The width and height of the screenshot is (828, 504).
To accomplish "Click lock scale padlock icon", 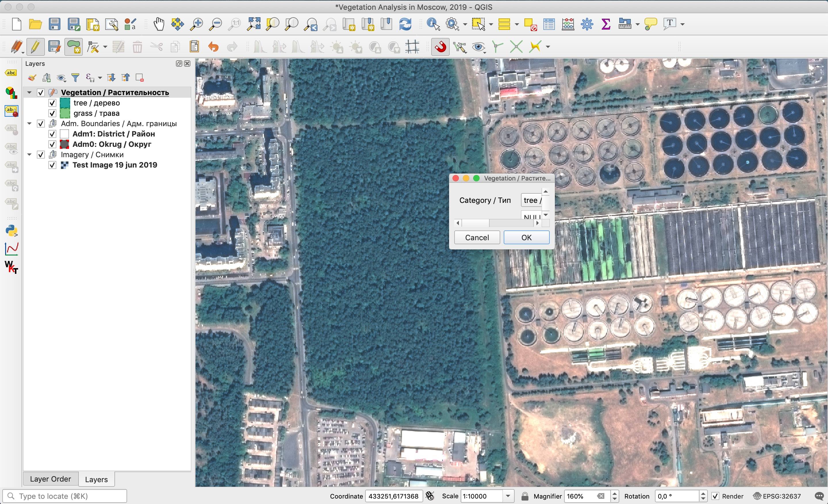I will click(525, 496).
